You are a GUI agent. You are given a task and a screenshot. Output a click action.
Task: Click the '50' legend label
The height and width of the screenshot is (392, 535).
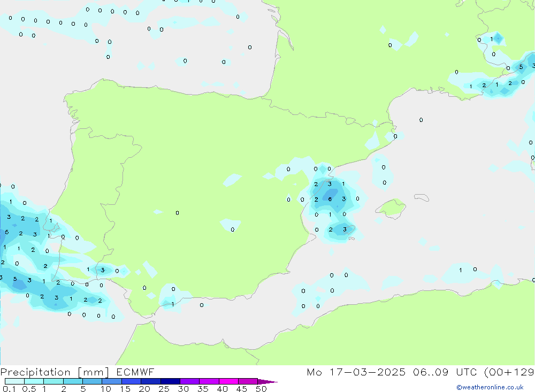[x=261, y=389]
